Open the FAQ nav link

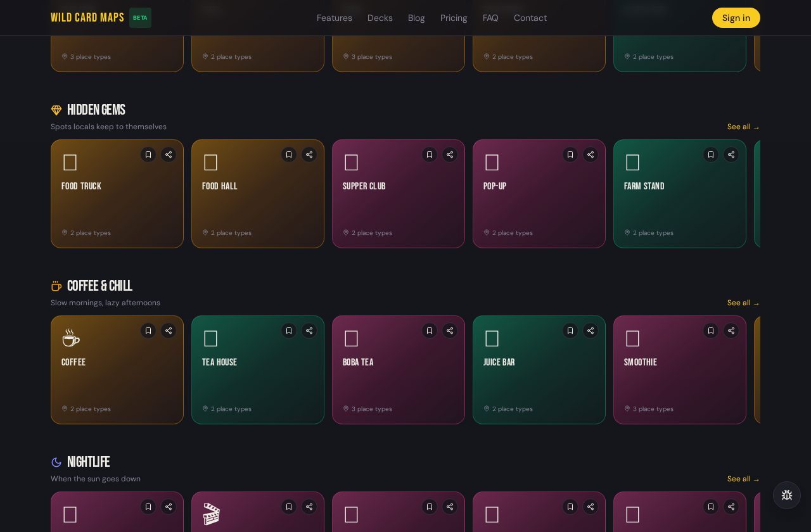(x=490, y=18)
